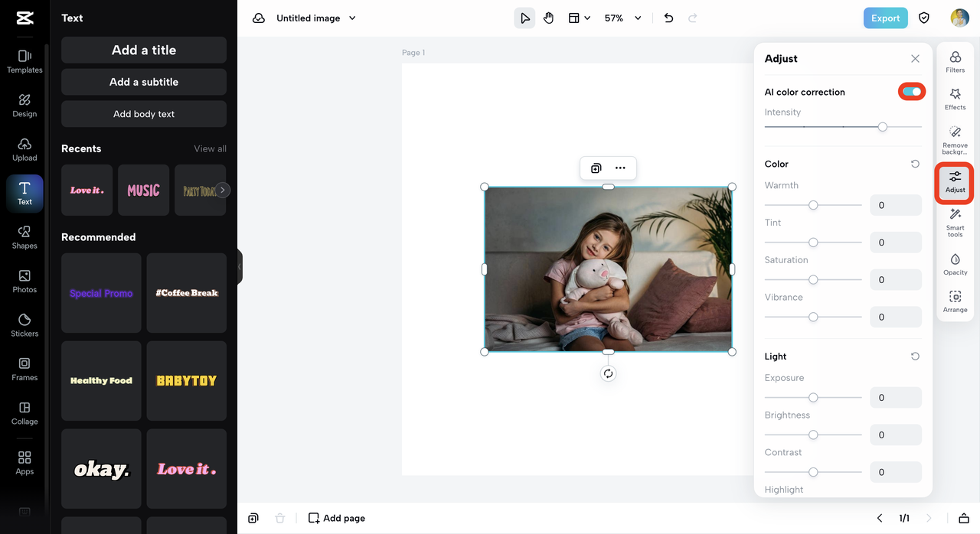The height and width of the screenshot is (534, 980).
Task: Click the Export button
Action: (x=885, y=18)
